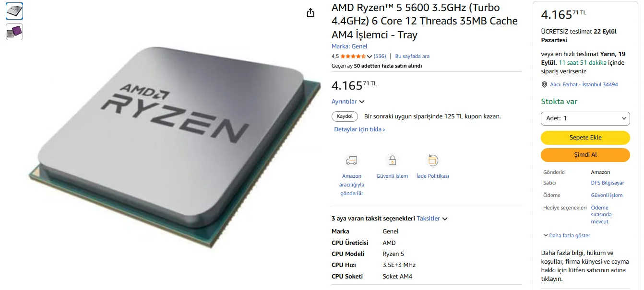Open the Amazon delivery truck icon
This screenshot has height=290, width=644.
(352, 161)
